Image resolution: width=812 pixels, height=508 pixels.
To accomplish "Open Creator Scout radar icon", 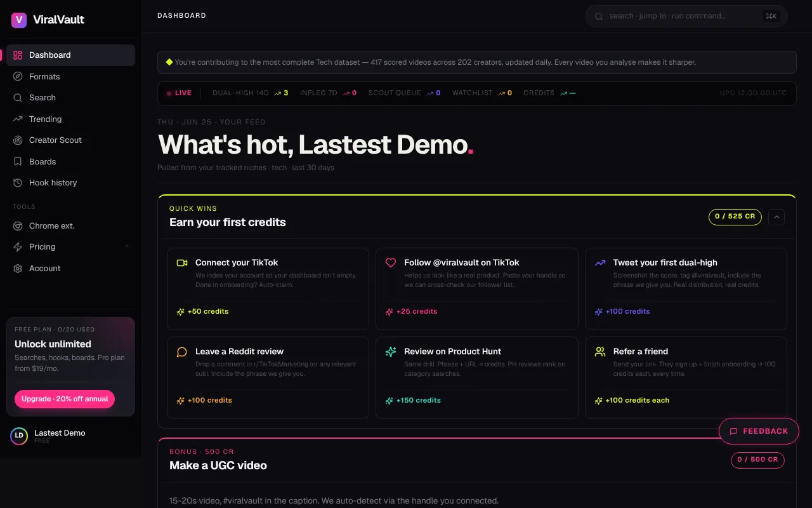I will tap(18, 140).
